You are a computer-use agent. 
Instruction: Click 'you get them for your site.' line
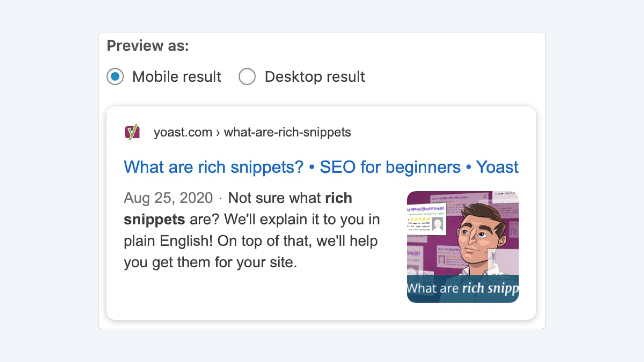coord(210,262)
